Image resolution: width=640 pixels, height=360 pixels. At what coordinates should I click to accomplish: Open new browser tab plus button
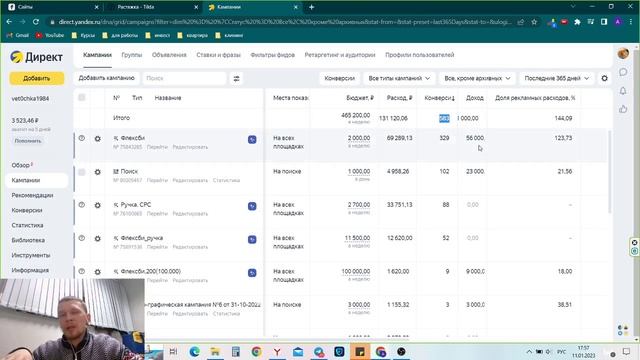[x=311, y=7]
